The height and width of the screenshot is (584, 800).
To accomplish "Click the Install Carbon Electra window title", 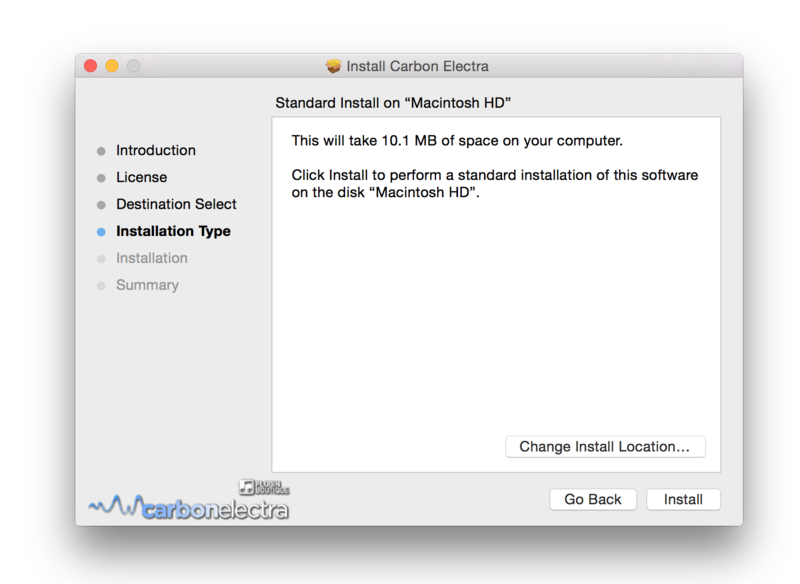I will (x=417, y=66).
